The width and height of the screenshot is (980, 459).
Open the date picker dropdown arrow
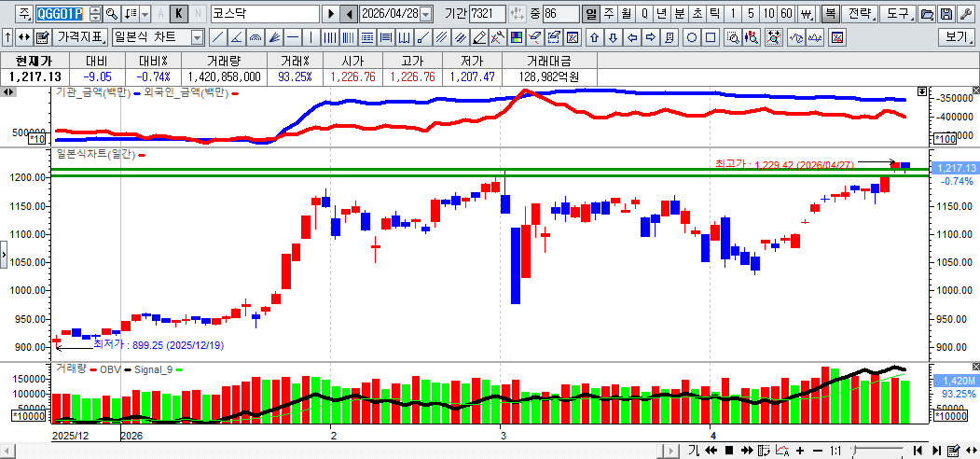[426, 14]
